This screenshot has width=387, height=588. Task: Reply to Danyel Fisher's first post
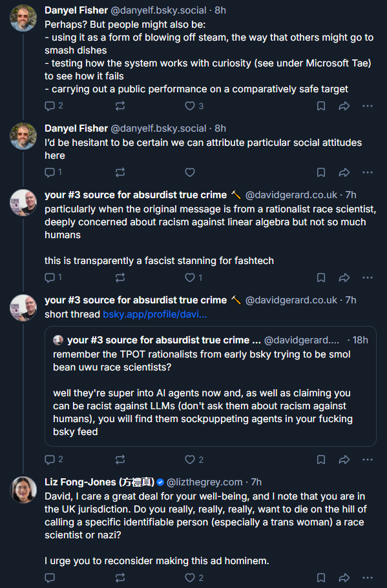[x=54, y=106]
